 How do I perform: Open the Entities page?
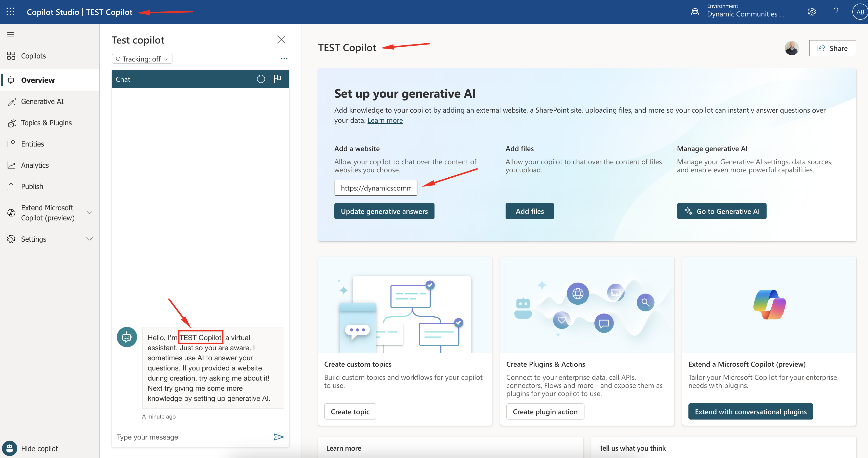point(50,144)
